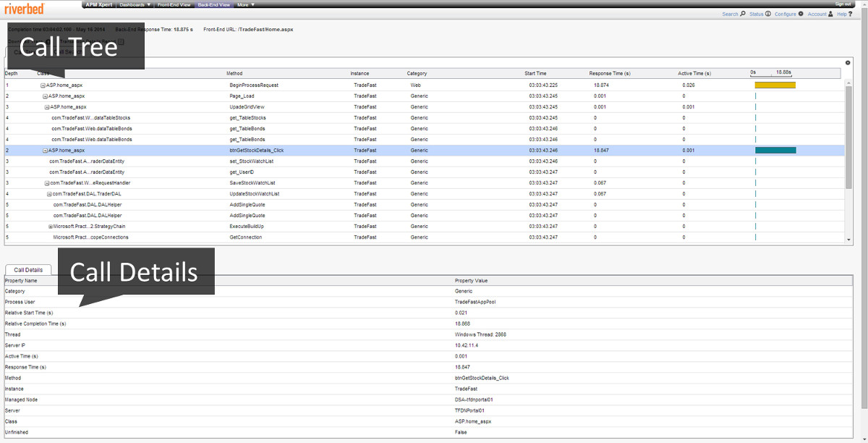This screenshot has width=868, height=443.
Task: Collapse ASP.home_aspx Page_Load node
Action: (45, 96)
